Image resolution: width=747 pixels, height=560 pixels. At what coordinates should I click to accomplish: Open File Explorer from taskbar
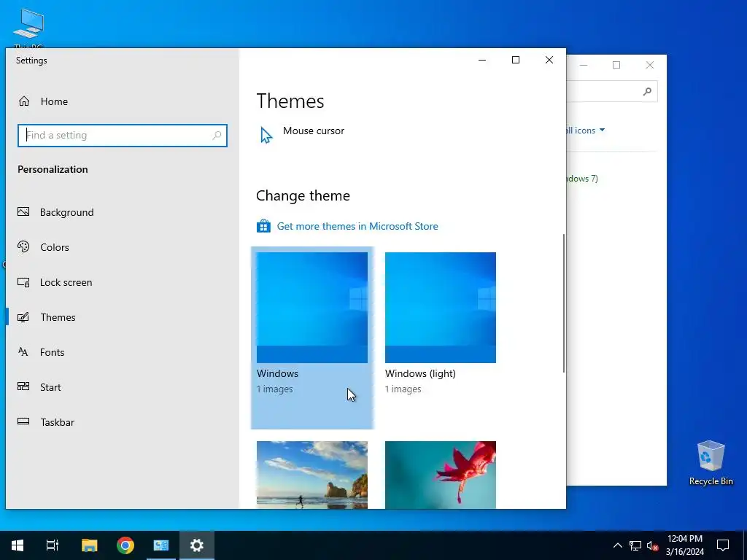click(89, 545)
